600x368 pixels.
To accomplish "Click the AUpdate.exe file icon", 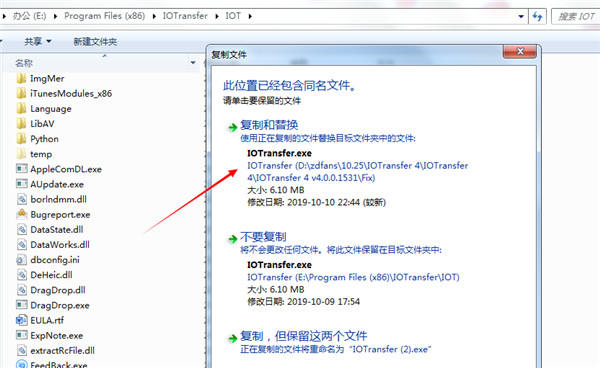I will tap(21, 184).
